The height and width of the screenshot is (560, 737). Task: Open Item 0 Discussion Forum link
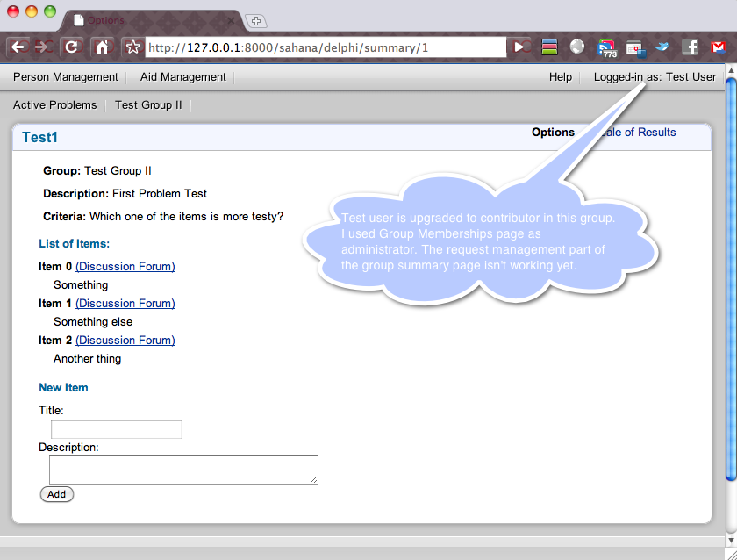125,267
